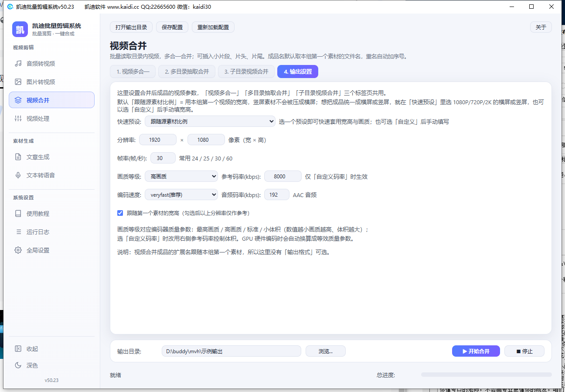Screen dimensions: 565x392
Task: Click the music note icon for 音频转视频
Action: 18,64
